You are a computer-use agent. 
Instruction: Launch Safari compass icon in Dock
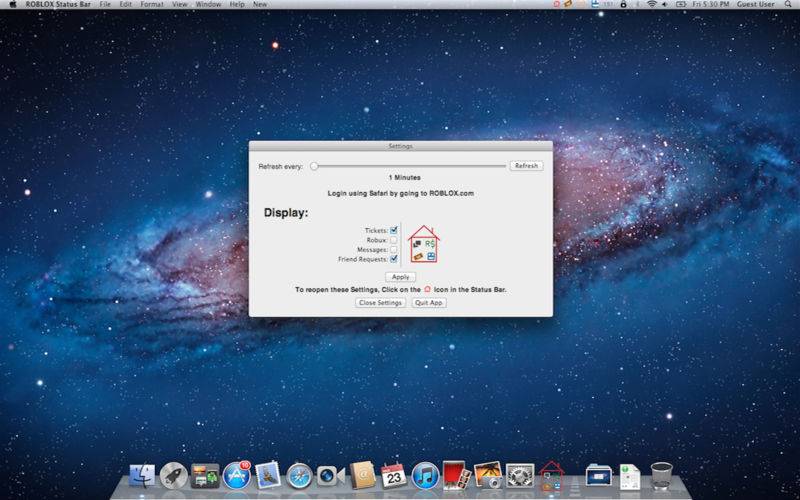tap(299, 477)
